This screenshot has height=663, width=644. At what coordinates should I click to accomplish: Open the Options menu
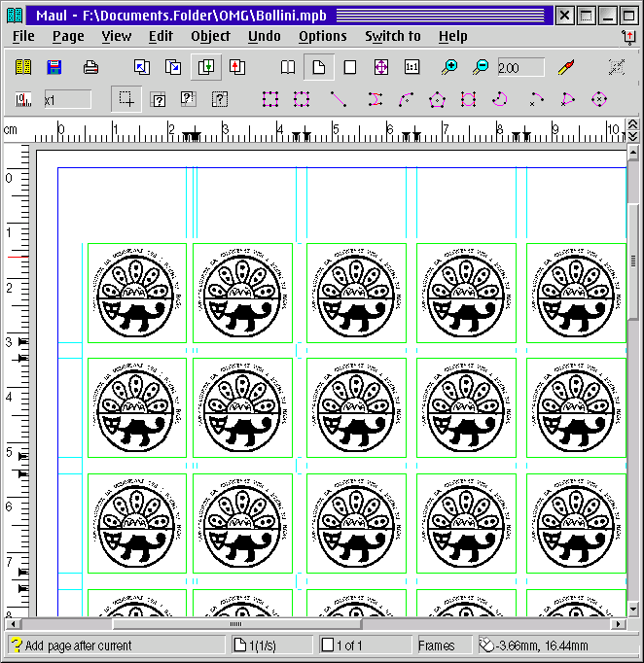[x=323, y=36]
